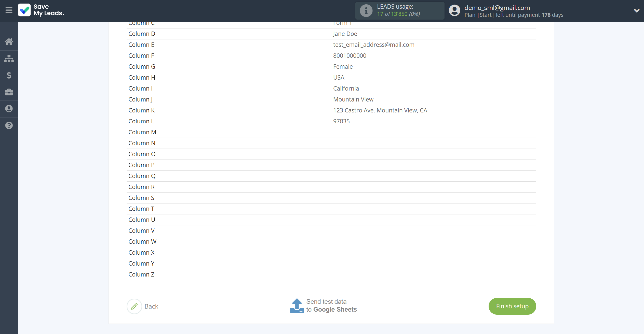The height and width of the screenshot is (334, 644).
Task: Open the profile sidebar icon
Action: tap(9, 109)
